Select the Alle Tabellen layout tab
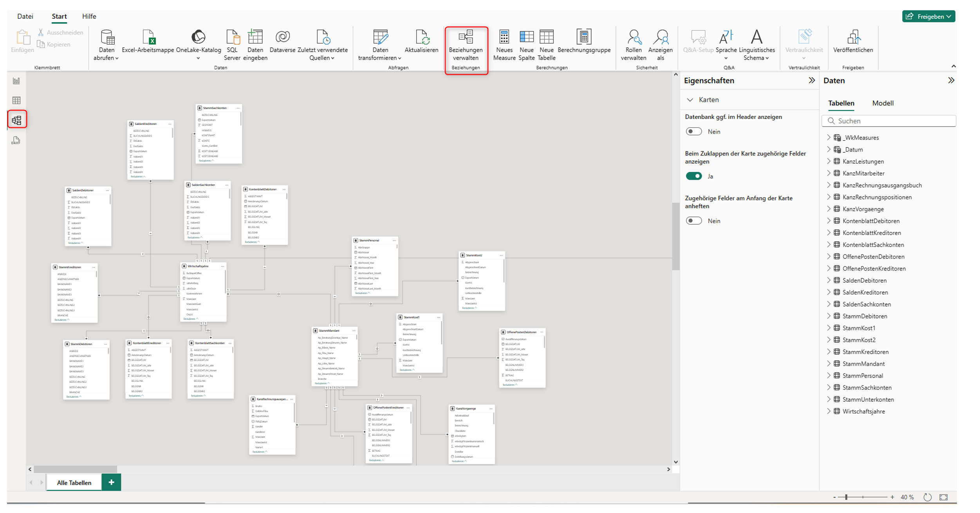The height and width of the screenshot is (513, 980). [x=74, y=482]
